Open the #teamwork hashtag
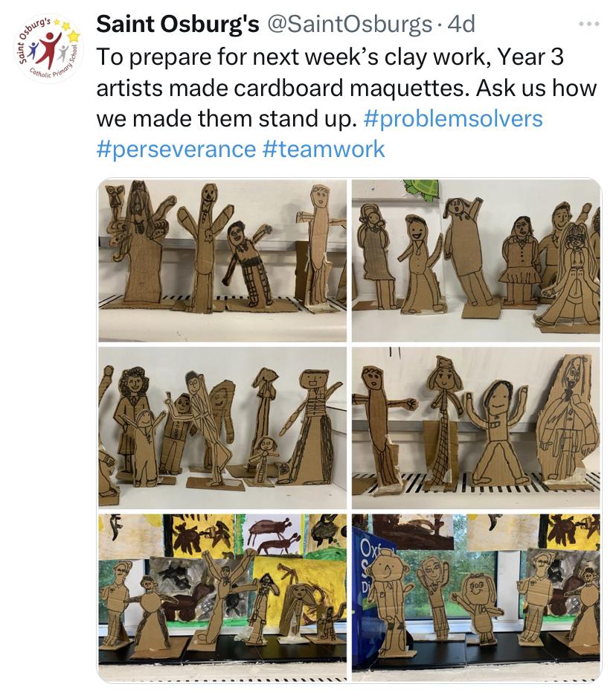Screen dimensions: 616x690 click(x=324, y=149)
